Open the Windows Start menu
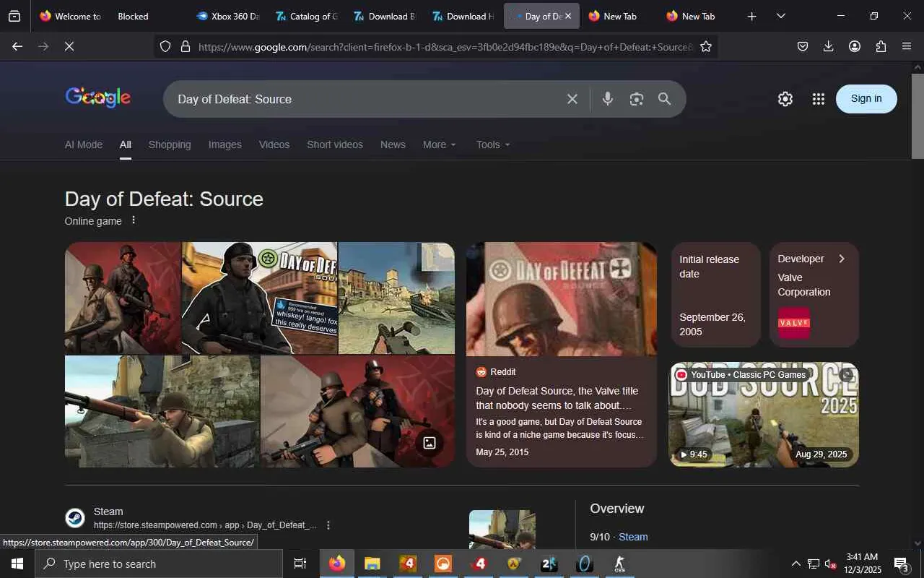924x578 pixels. point(17,564)
